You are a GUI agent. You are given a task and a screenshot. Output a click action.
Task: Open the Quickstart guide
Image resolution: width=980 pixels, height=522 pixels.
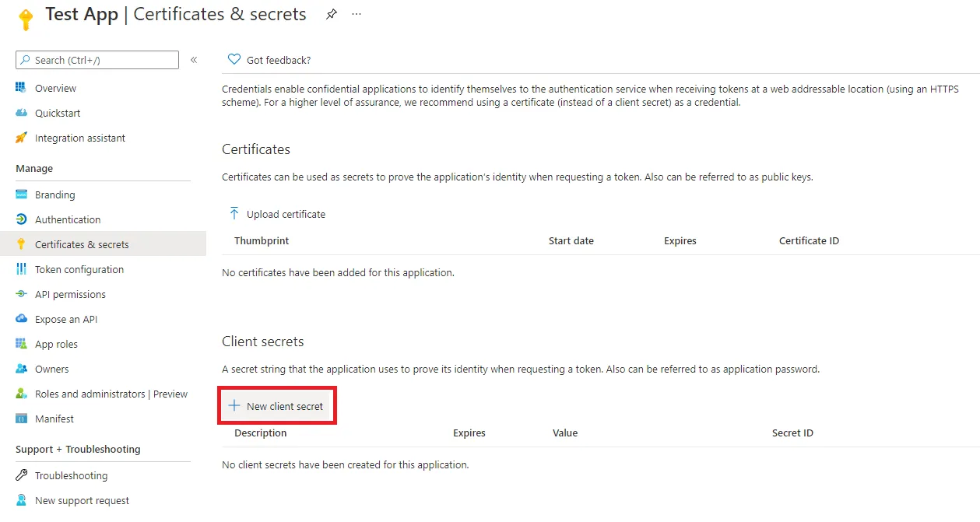pos(56,113)
